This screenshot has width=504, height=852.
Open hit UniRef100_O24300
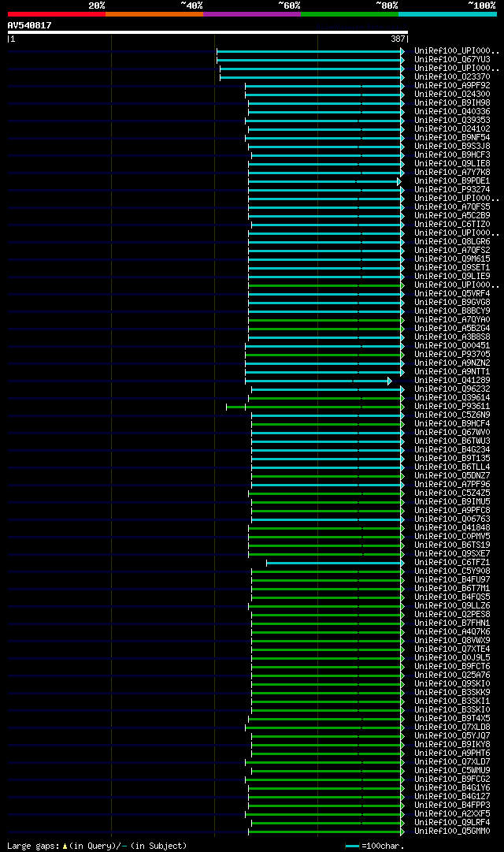[452, 95]
